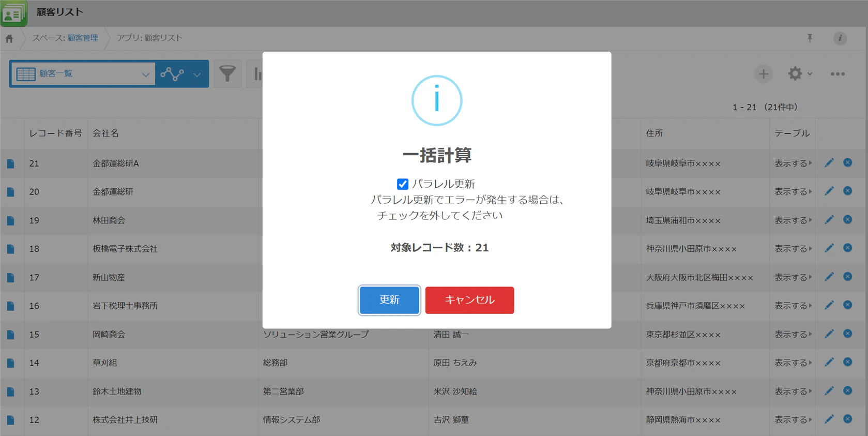This screenshot has width=868, height=436.
Task: Select company name 鈴木土地建物
Action: (x=117, y=392)
